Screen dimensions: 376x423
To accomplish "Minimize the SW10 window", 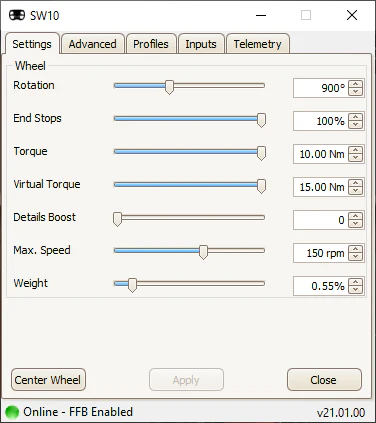I will pos(261,15).
